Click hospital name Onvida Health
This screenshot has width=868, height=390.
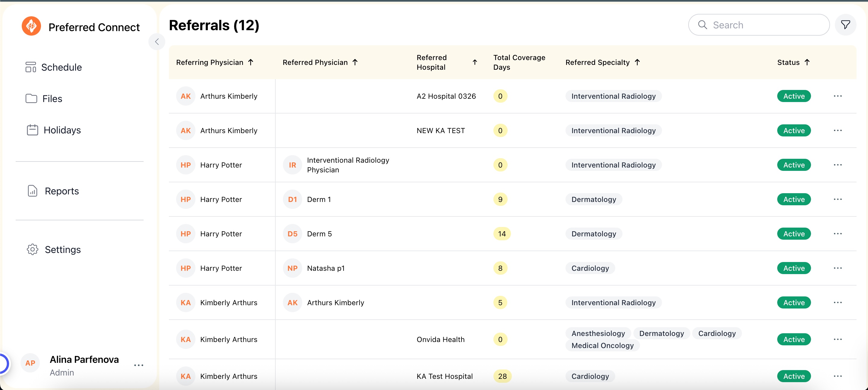tap(440, 339)
